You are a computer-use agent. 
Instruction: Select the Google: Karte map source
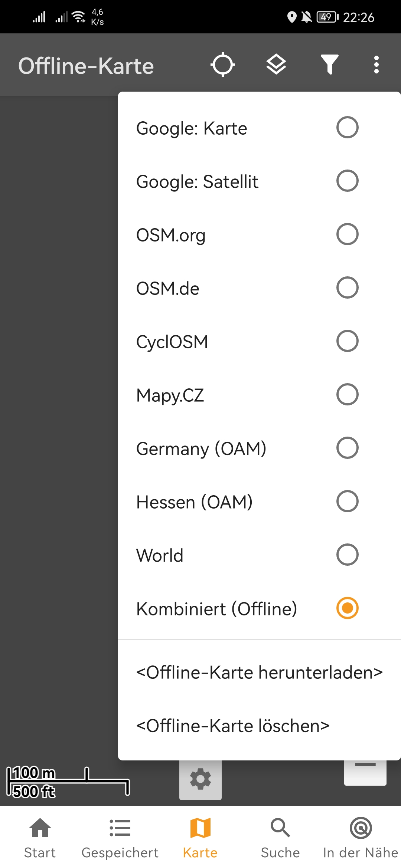pos(245,128)
